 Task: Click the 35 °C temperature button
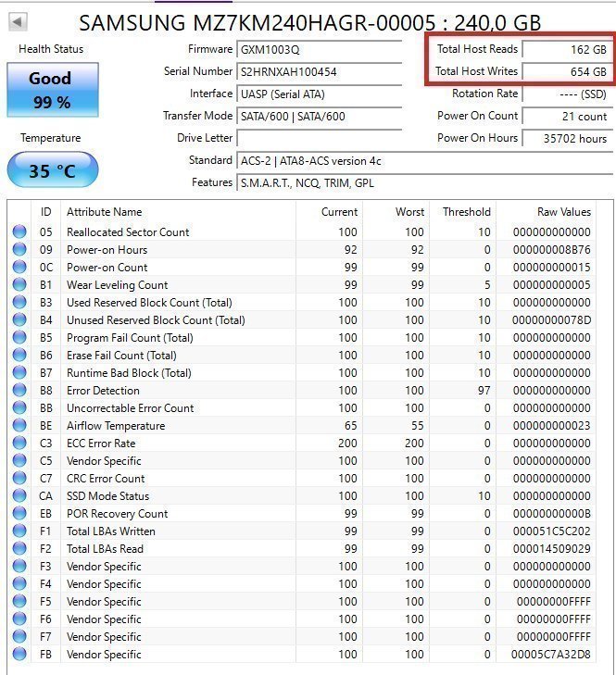52,170
